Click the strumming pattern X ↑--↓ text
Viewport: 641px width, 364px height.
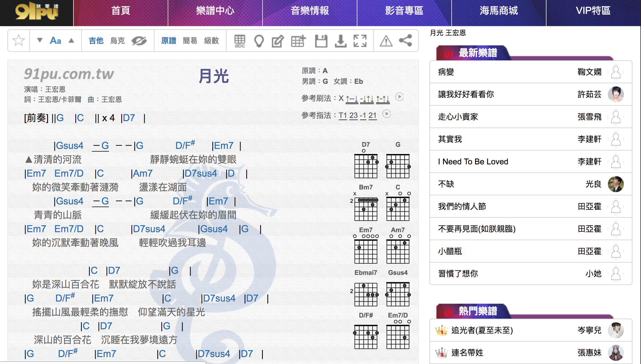click(364, 99)
